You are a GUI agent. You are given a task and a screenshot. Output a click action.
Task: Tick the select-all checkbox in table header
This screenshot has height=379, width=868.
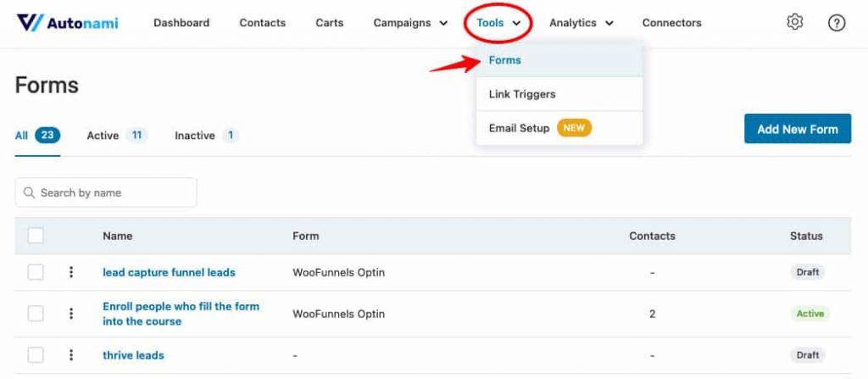pyautogui.click(x=36, y=236)
